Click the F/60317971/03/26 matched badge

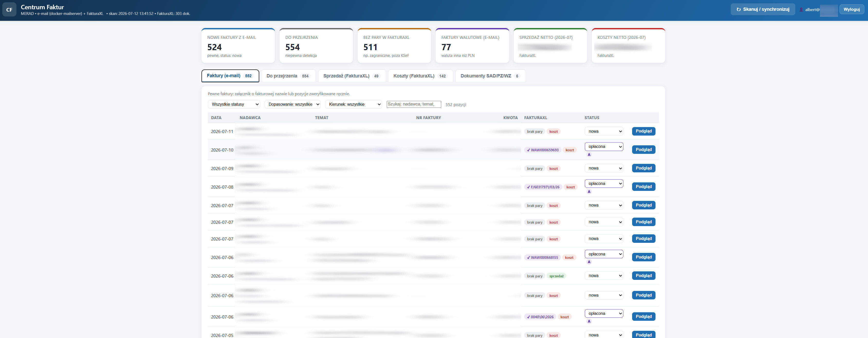[x=543, y=187]
